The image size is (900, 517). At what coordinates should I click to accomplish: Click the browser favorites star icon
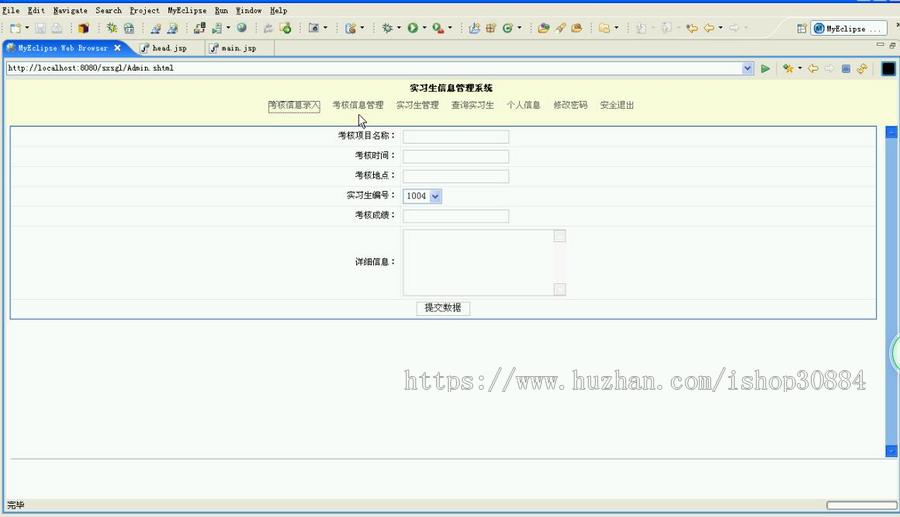[788, 68]
